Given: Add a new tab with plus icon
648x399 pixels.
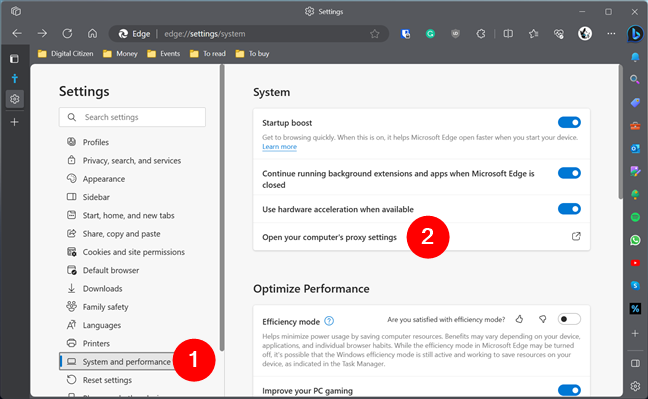Looking at the screenshot, I should 14,122.
